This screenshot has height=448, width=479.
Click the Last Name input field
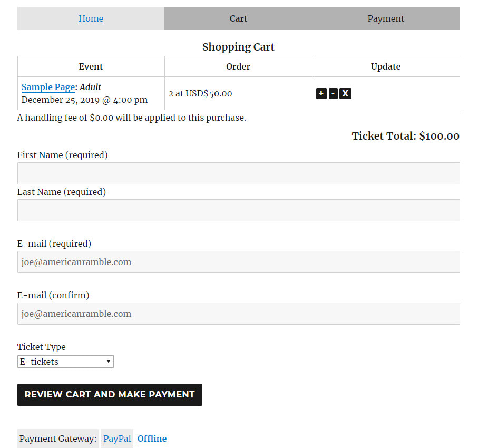click(x=238, y=210)
